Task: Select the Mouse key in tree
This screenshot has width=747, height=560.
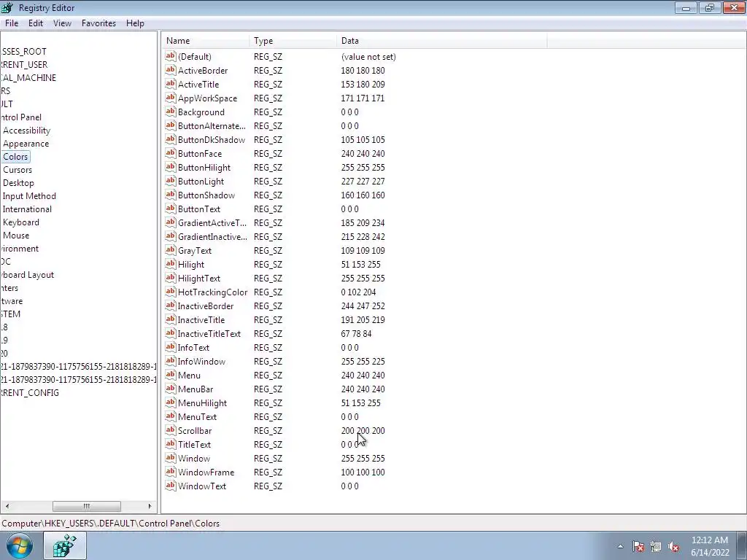Action: pos(16,236)
